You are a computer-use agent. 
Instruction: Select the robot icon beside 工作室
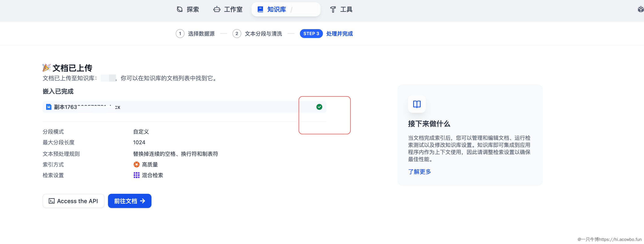pos(216,9)
